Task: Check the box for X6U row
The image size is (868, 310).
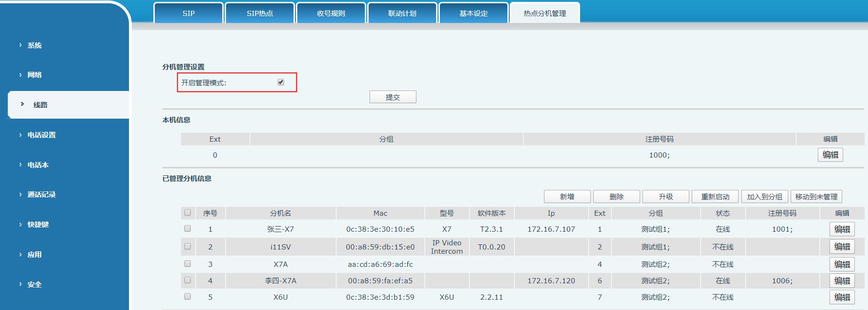Action: tap(188, 296)
